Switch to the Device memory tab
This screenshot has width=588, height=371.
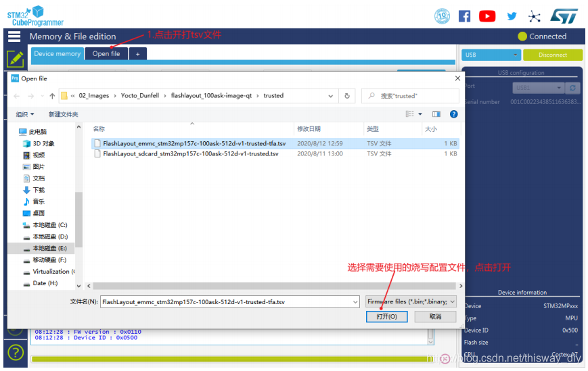click(57, 53)
